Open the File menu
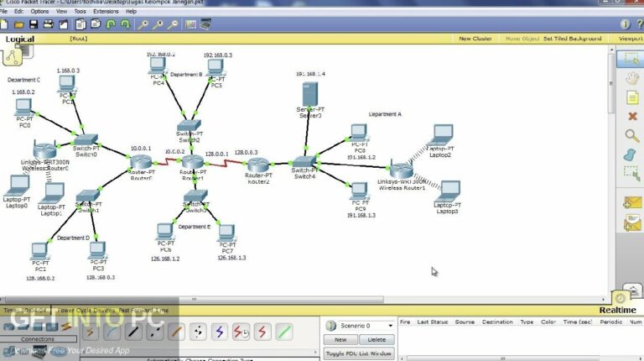This screenshot has height=361, width=644. (3, 12)
